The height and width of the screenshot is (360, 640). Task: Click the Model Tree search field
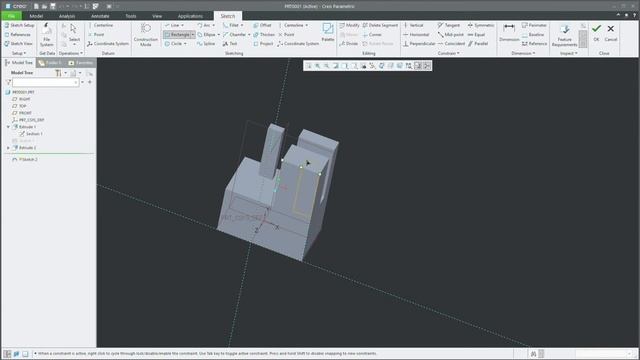click(45, 82)
